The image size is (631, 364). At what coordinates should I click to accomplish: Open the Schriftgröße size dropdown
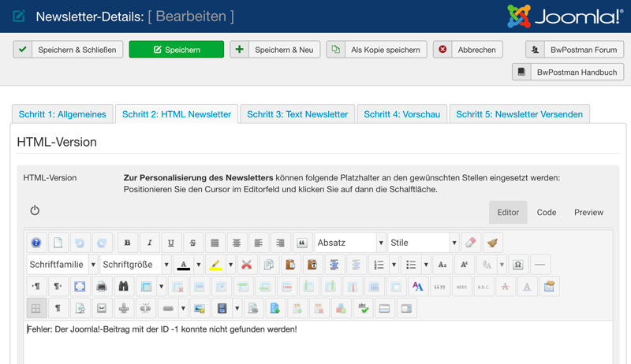click(x=136, y=265)
